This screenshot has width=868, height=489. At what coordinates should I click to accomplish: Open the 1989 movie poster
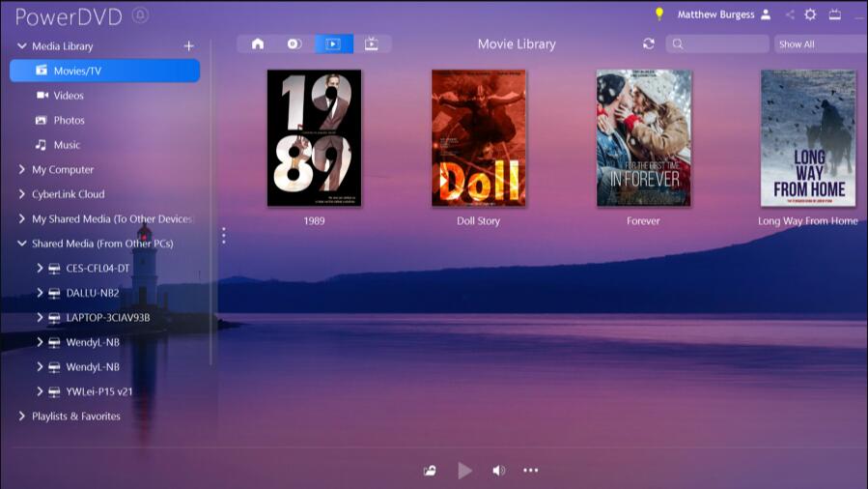(x=314, y=138)
